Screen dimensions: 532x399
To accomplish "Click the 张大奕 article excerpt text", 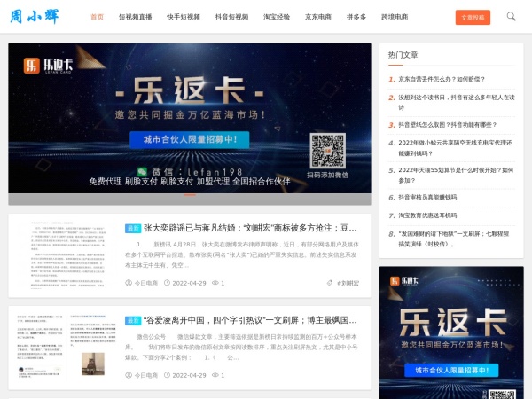I will coord(242,254).
